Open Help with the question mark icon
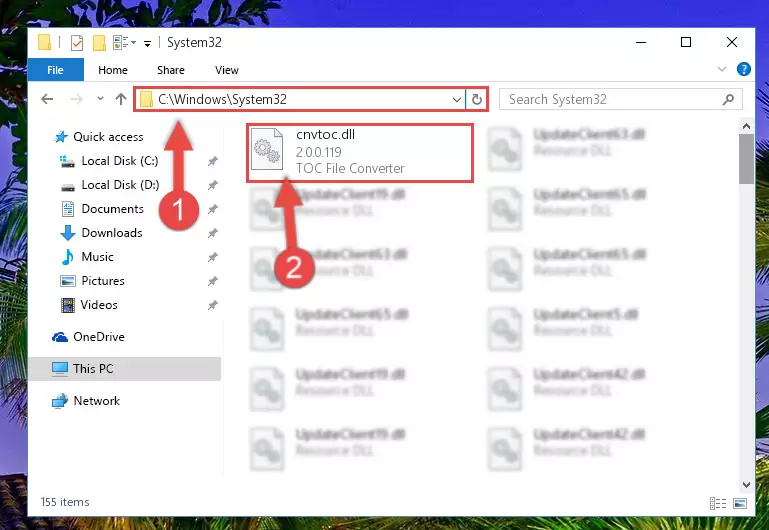Image resolution: width=769 pixels, height=530 pixels. tap(743, 69)
